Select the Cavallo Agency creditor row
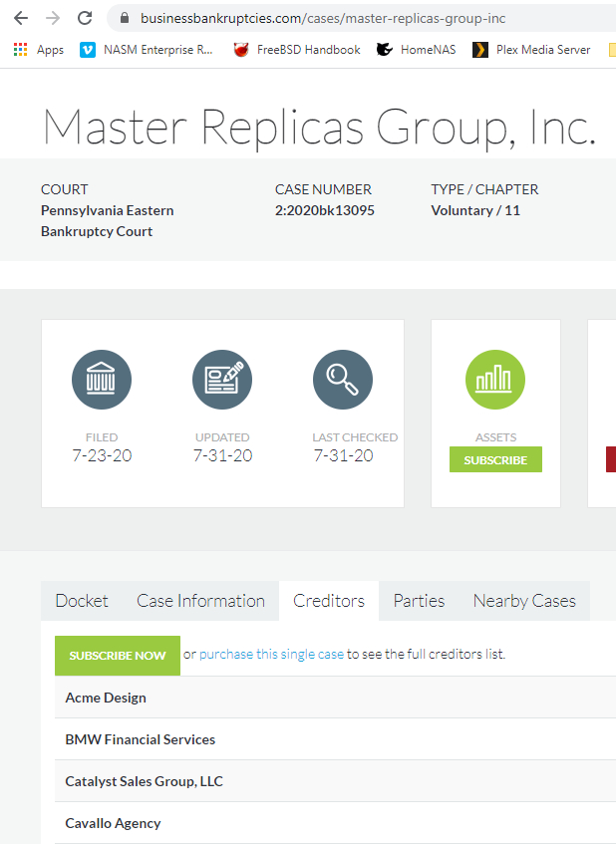 coord(335,823)
